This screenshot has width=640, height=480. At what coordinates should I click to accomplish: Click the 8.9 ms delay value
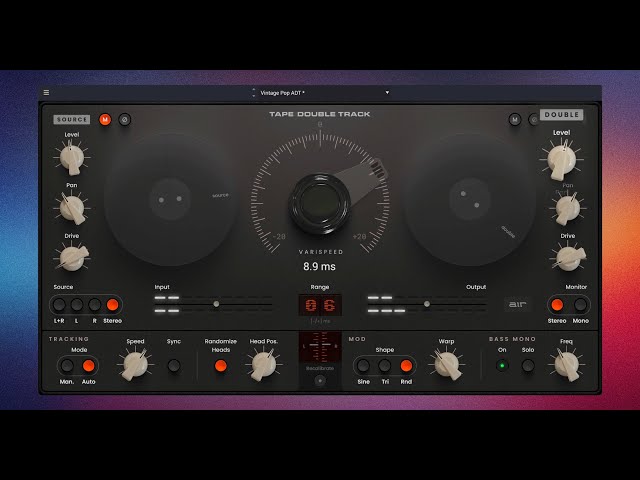(319, 267)
